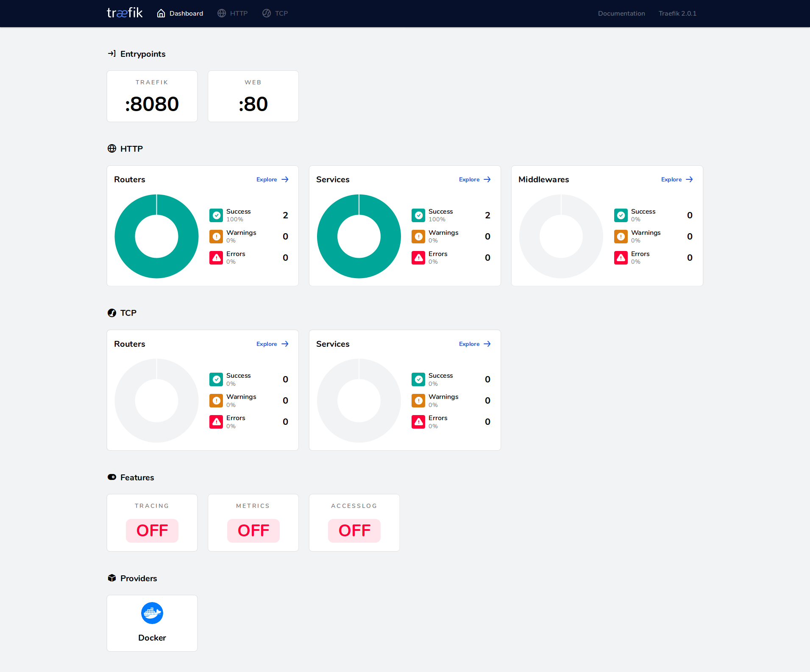Click Middlewares Errors icon
Viewport: 810px width, 672px height.
click(621, 258)
